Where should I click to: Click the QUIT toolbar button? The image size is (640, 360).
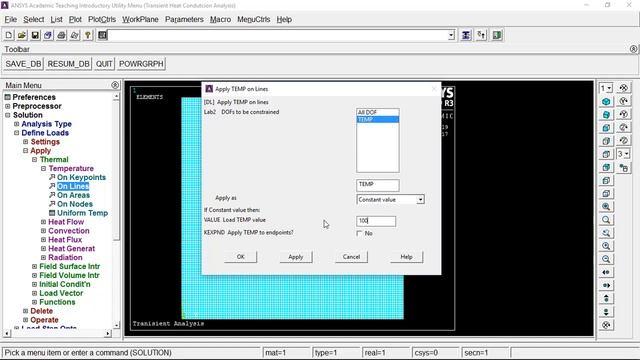coord(104,64)
